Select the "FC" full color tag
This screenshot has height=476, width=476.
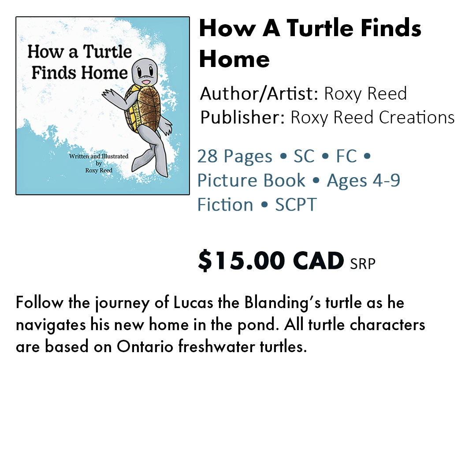[346, 156]
